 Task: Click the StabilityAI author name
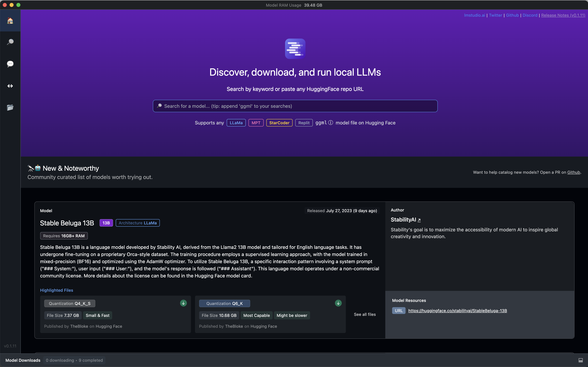click(403, 220)
